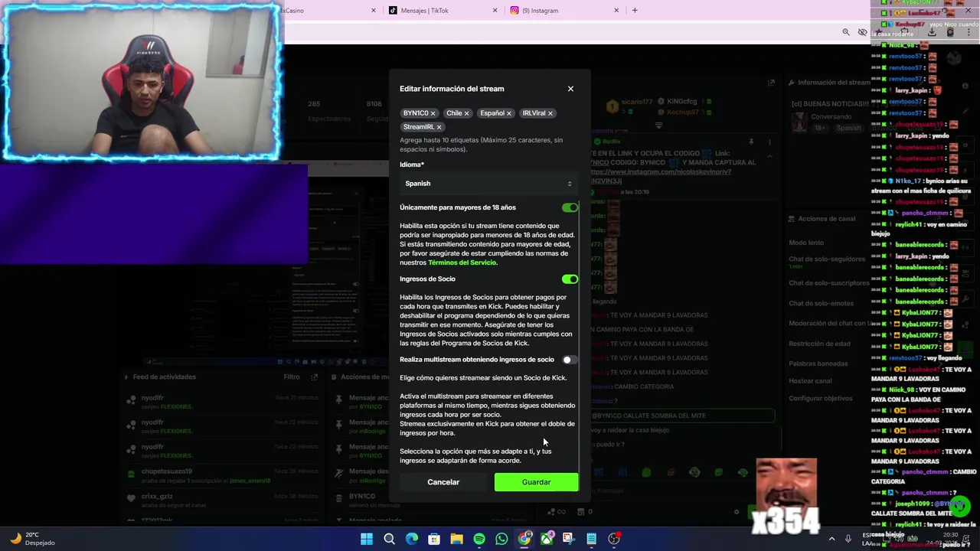Screen dimensions: 980x551
Task: Open the Instagram link in pinned message
Action: pos(660,172)
